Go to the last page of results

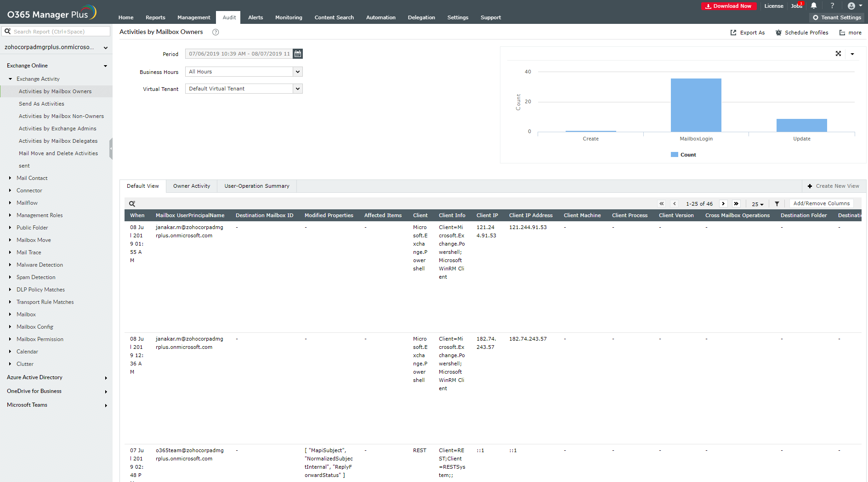point(736,204)
